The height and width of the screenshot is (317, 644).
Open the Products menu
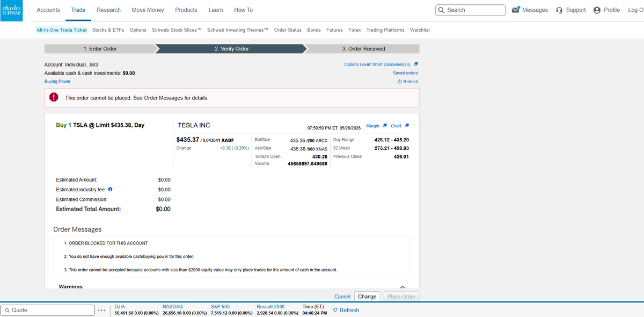coord(186,10)
